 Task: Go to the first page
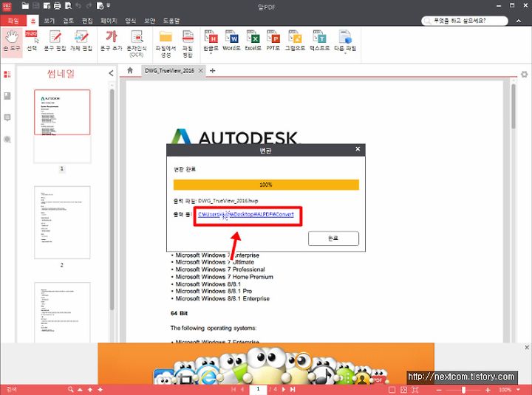tap(233, 389)
